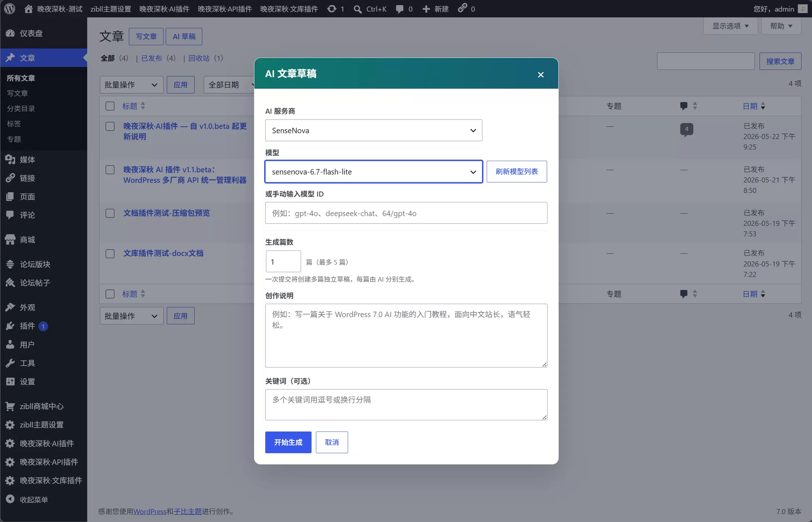Collapse sidebar with 收起菜单
Screen dimensions: 812x522
(43, 500)
